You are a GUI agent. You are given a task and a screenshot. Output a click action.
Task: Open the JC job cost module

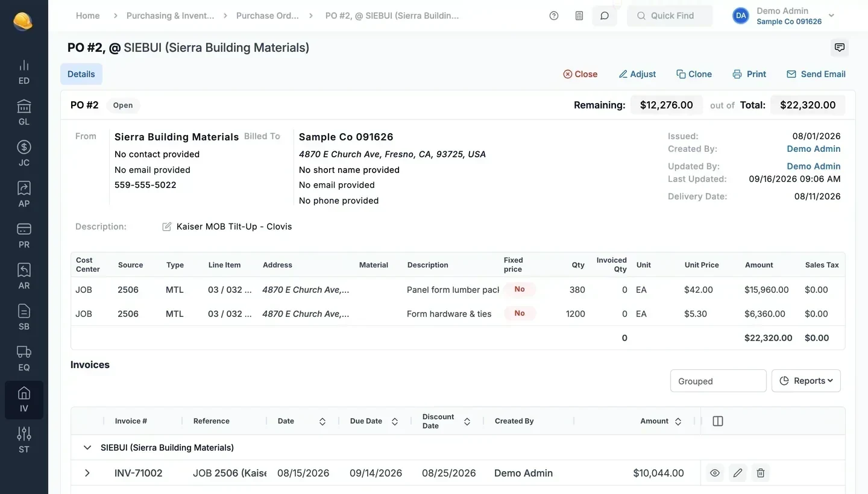point(24,154)
